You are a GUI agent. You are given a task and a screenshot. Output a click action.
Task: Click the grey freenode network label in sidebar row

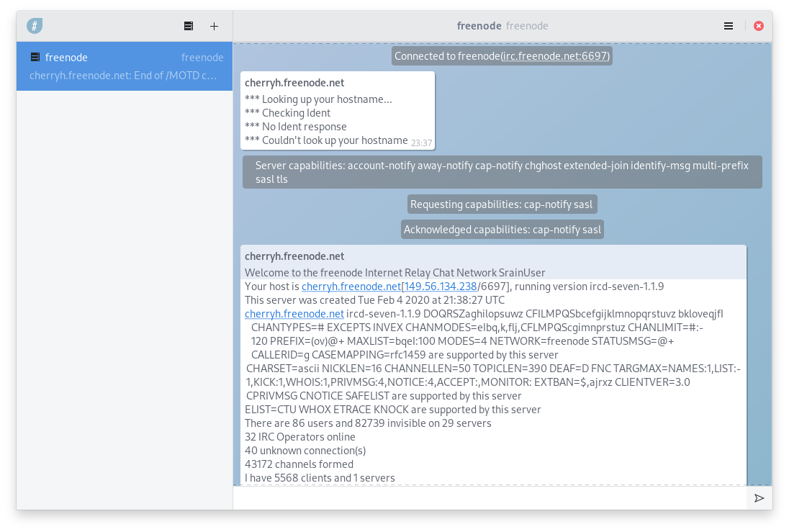click(x=202, y=58)
